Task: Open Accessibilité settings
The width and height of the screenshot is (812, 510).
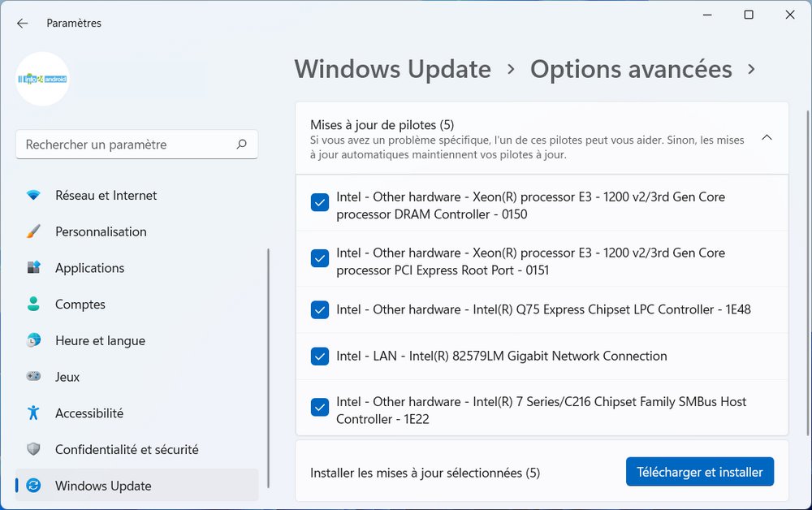Action: pos(136,413)
